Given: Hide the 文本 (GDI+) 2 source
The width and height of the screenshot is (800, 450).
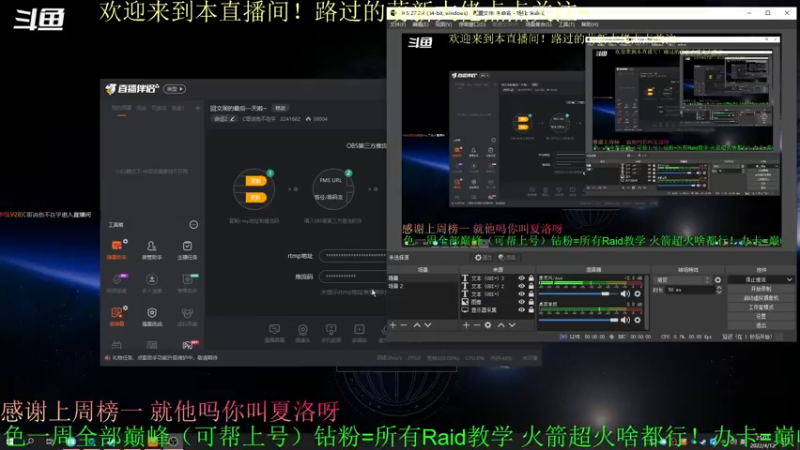Looking at the screenshot, I should (x=521, y=286).
